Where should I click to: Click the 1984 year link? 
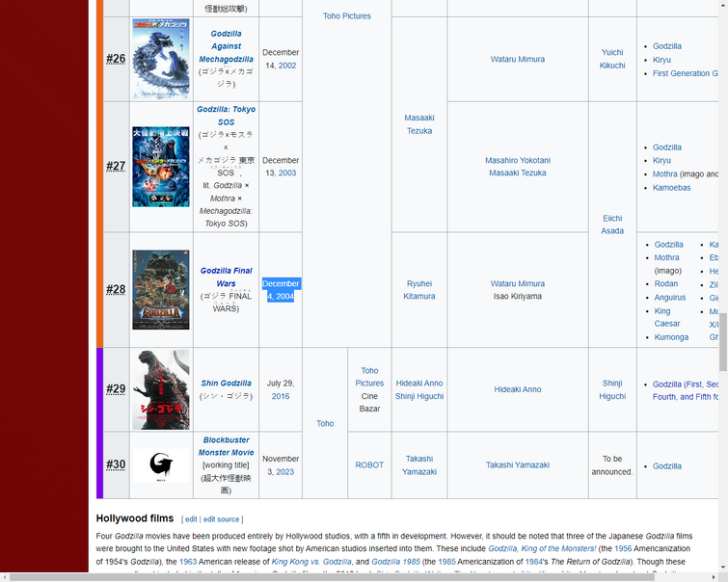coord(534,562)
